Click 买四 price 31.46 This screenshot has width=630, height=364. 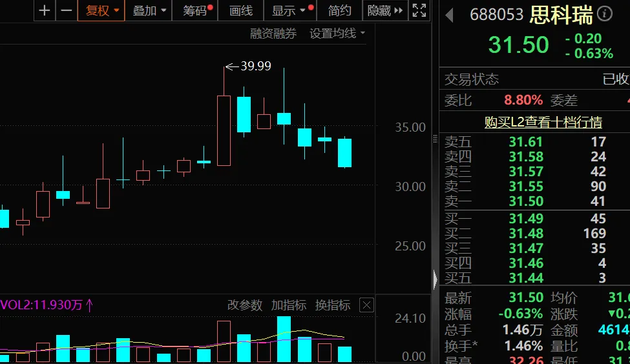(x=526, y=263)
